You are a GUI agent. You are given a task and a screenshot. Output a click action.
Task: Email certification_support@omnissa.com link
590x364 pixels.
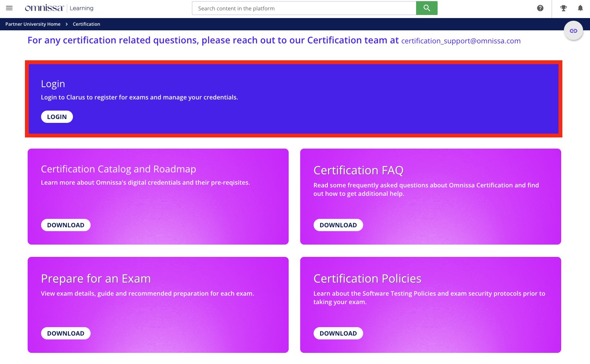coord(461,41)
